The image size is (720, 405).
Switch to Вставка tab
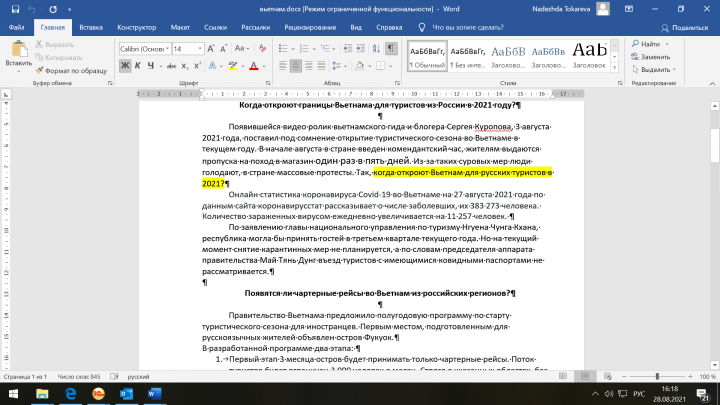[x=91, y=28]
